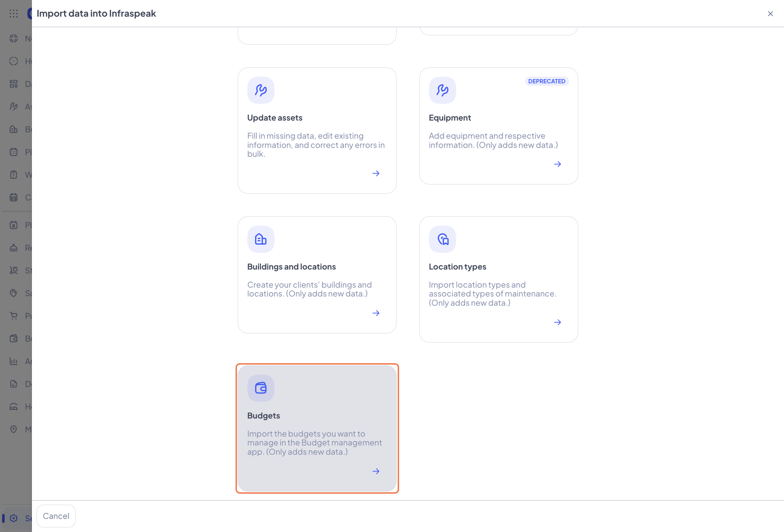Go to Buildings and locations import via arrow
This screenshot has height=532, width=784.
(x=376, y=313)
